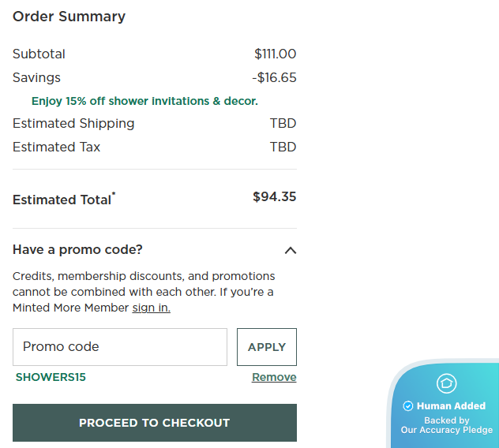499x448 pixels.
Task: Click the checkmark icon beside Human Added
Action: point(408,406)
